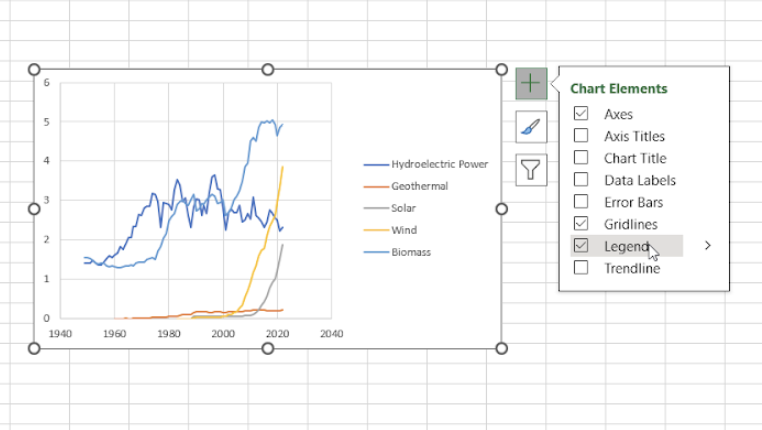762x430 pixels.
Task: Turn on the Data Labels checkbox
Action: (581, 179)
